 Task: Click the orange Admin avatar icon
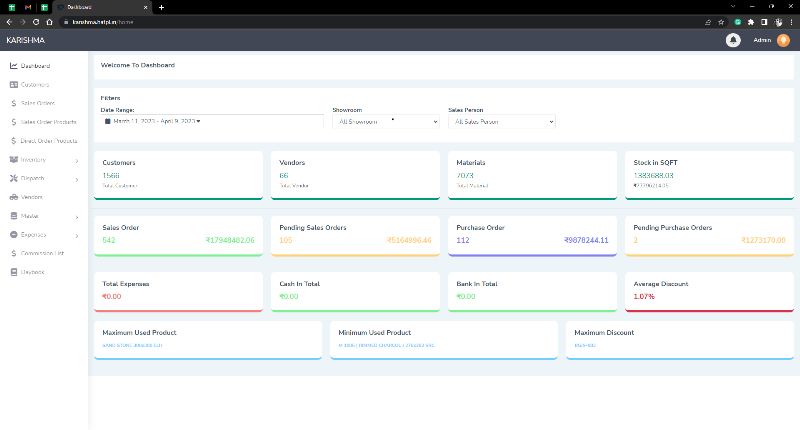coord(783,40)
